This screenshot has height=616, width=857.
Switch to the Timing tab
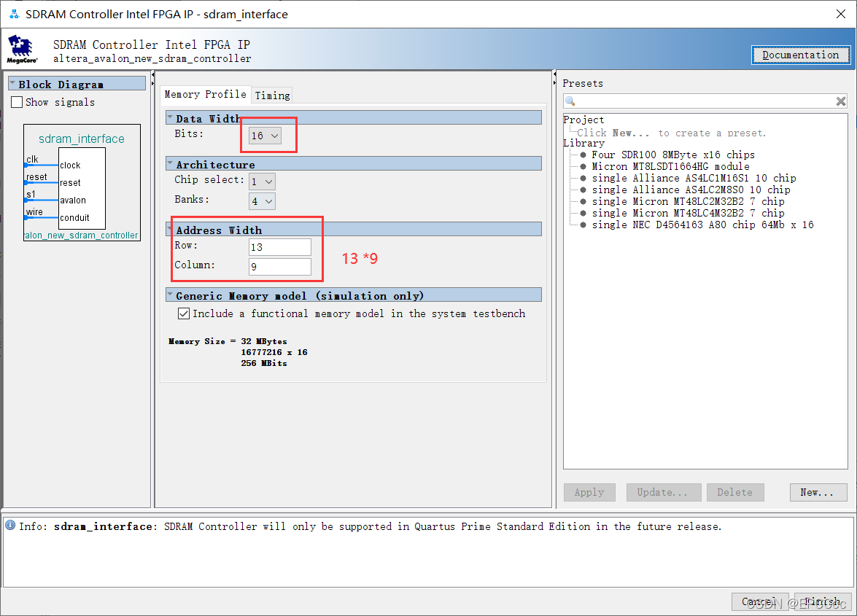coord(271,95)
